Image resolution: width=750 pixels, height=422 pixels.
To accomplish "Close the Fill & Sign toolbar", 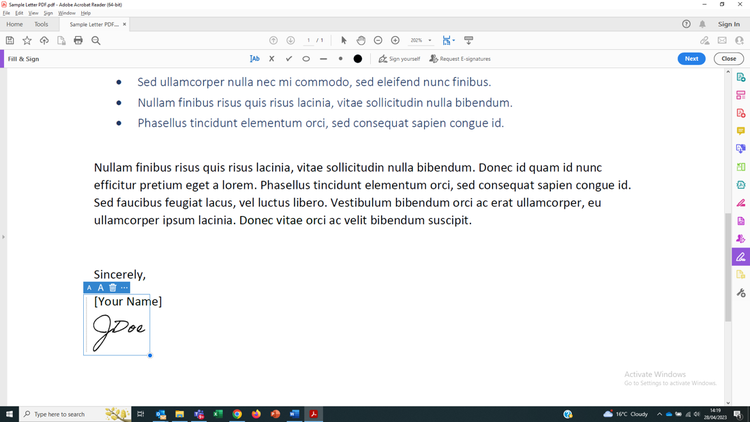I will pos(728,59).
